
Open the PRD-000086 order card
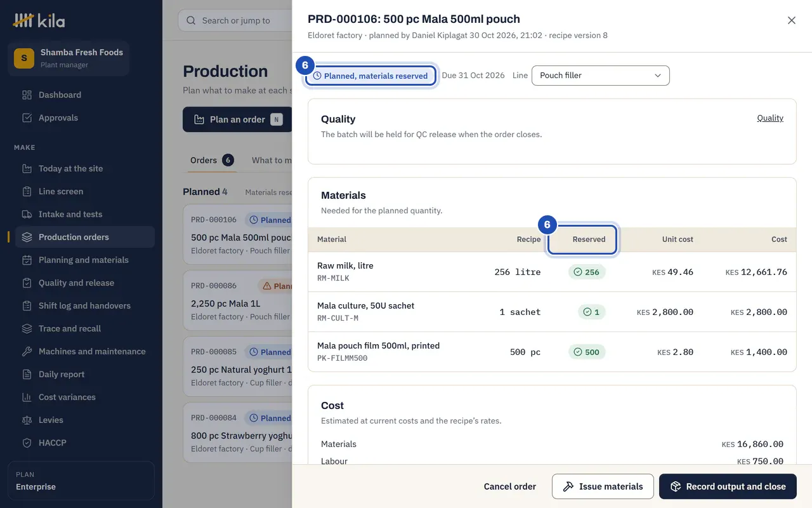coord(237,300)
